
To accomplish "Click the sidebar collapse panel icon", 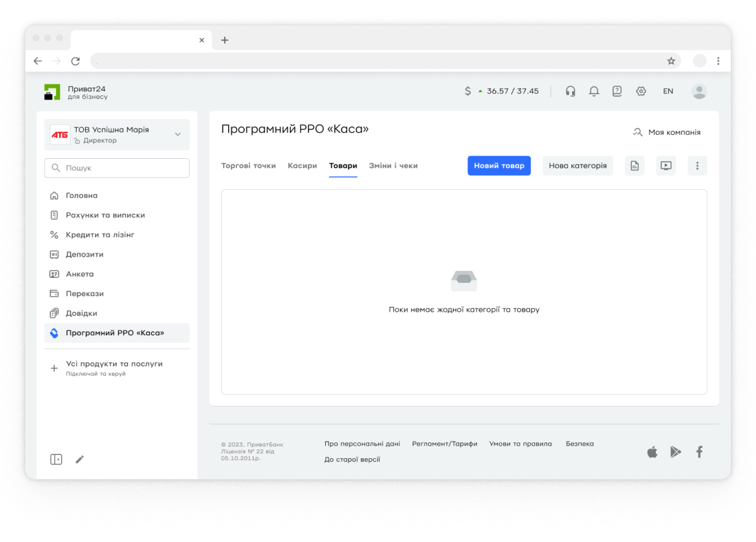I will tap(56, 459).
